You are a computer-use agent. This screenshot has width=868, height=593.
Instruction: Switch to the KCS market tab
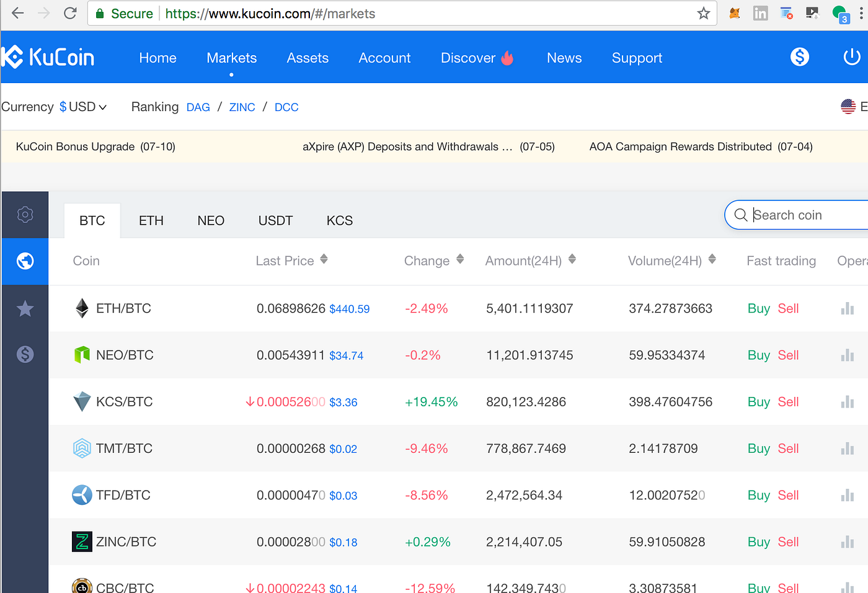pyautogui.click(x=340, y=221)
